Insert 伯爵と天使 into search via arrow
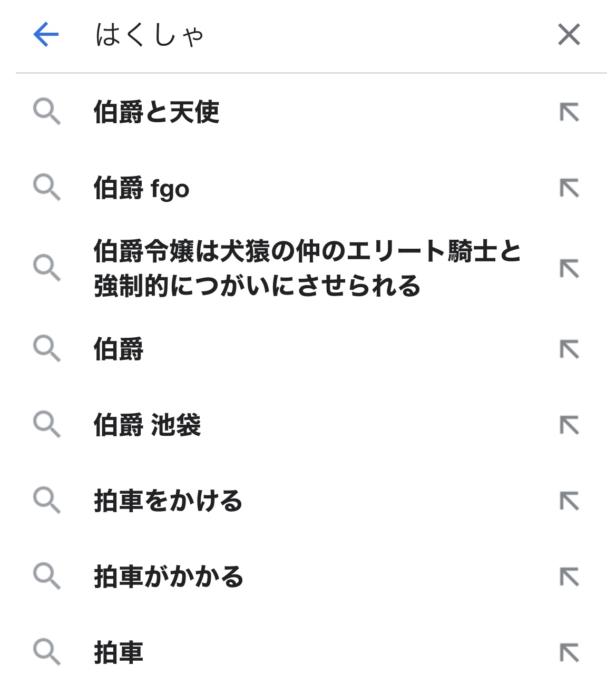The image size is (616, 685). click(569, 112)
